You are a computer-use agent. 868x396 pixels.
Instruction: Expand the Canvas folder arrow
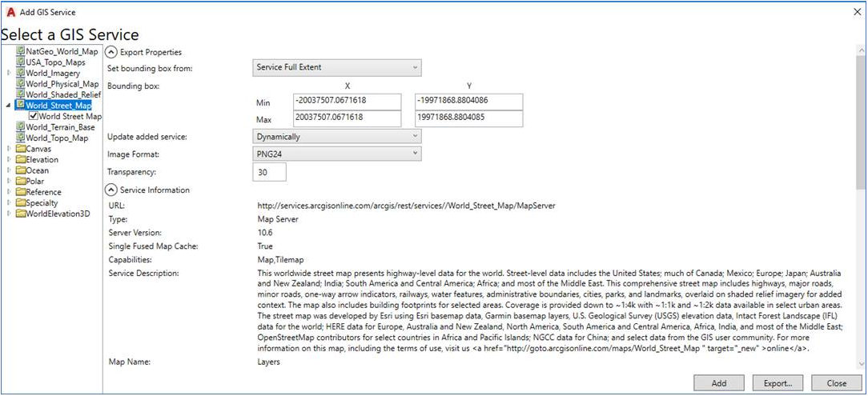(x=8, y=149)
